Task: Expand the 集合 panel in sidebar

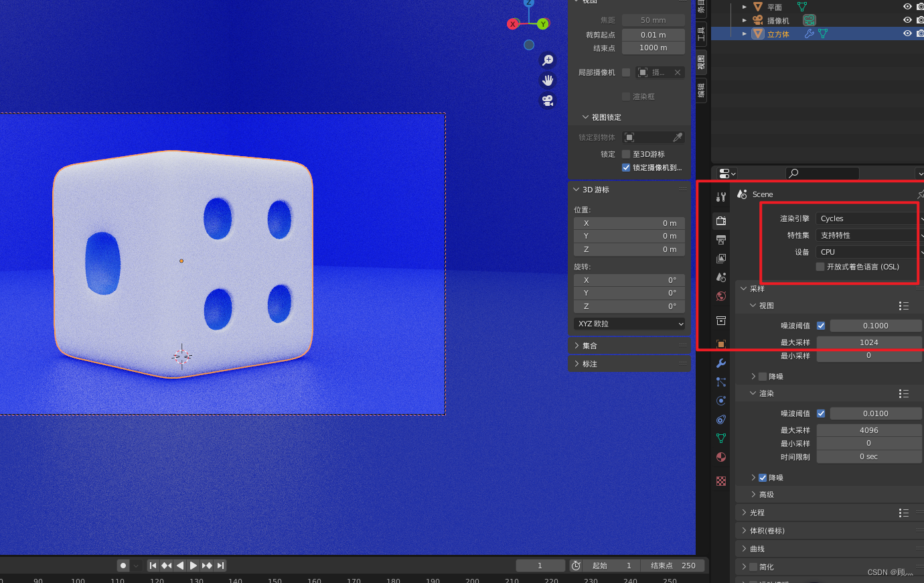Action: click(576, 346)
